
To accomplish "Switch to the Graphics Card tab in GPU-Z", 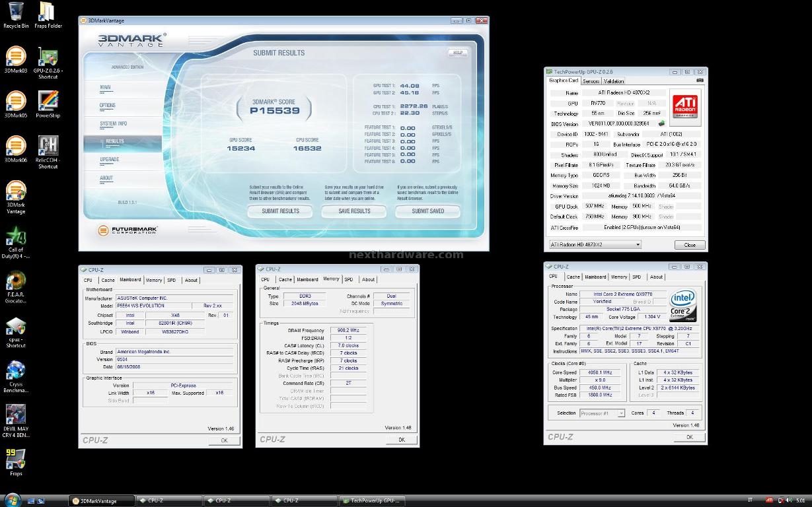I will (x=564, y=81).
